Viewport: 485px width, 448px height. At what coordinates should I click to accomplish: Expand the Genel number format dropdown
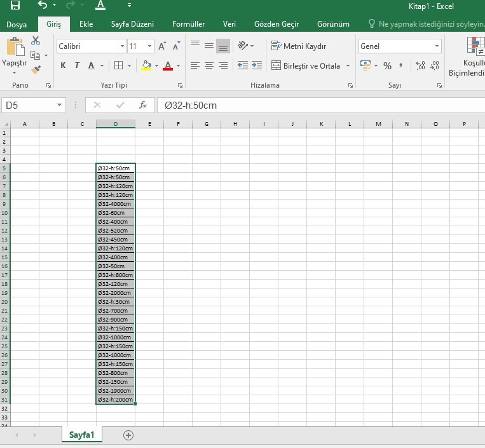[x=437, y=46]
